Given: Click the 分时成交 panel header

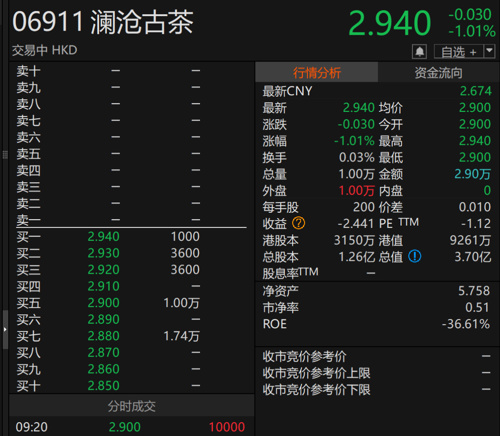Looking at the screenshot, I should 132,406.
